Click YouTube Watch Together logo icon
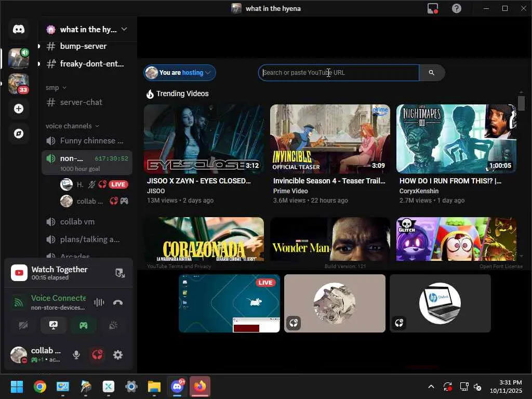Image resolution: width=532 pixels, height=399 pixels. click(19, 273)
